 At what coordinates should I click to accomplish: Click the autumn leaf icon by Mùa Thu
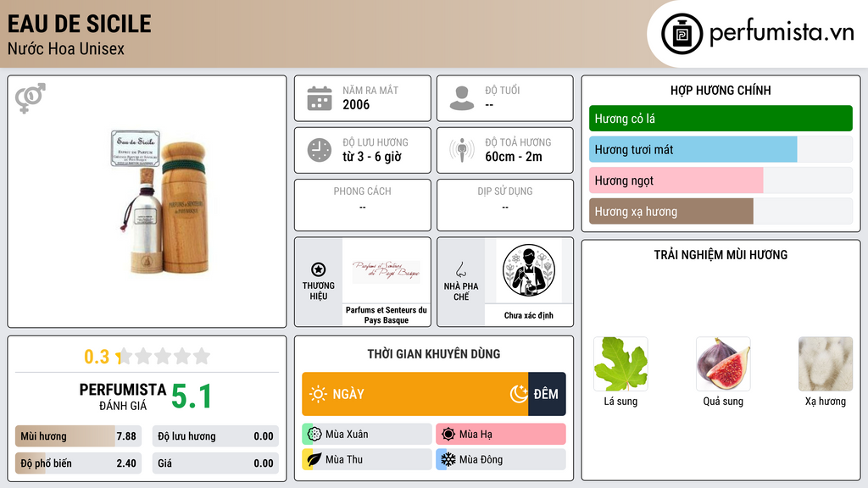click(314, 459)
